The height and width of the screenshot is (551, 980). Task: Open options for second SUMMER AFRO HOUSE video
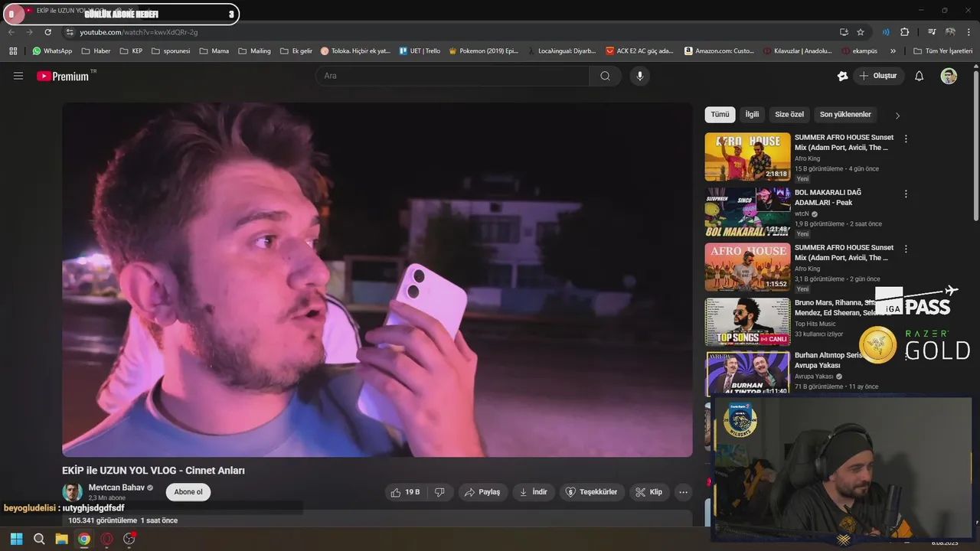[906, 249]
